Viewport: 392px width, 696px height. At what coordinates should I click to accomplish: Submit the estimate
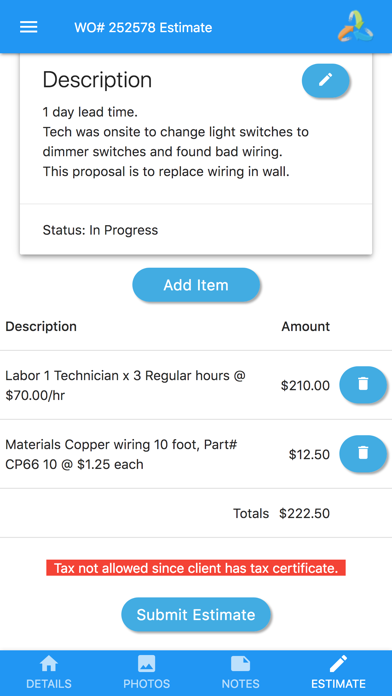(x=196, y=615)
